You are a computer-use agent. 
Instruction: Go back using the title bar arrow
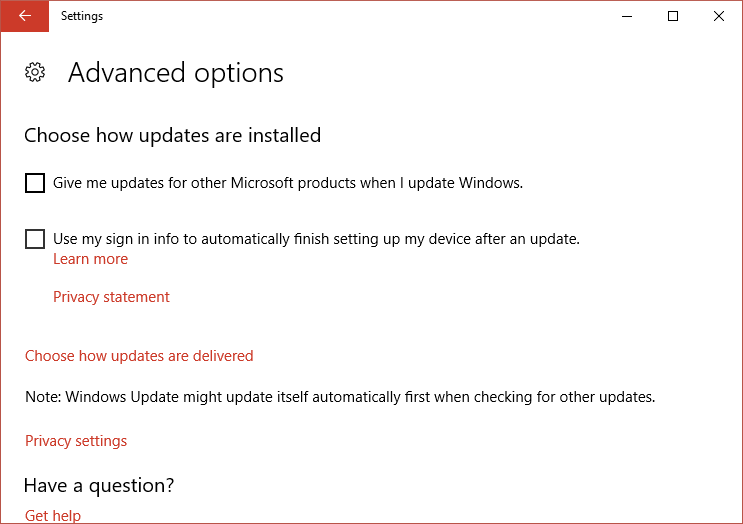[x=25, y=16]
